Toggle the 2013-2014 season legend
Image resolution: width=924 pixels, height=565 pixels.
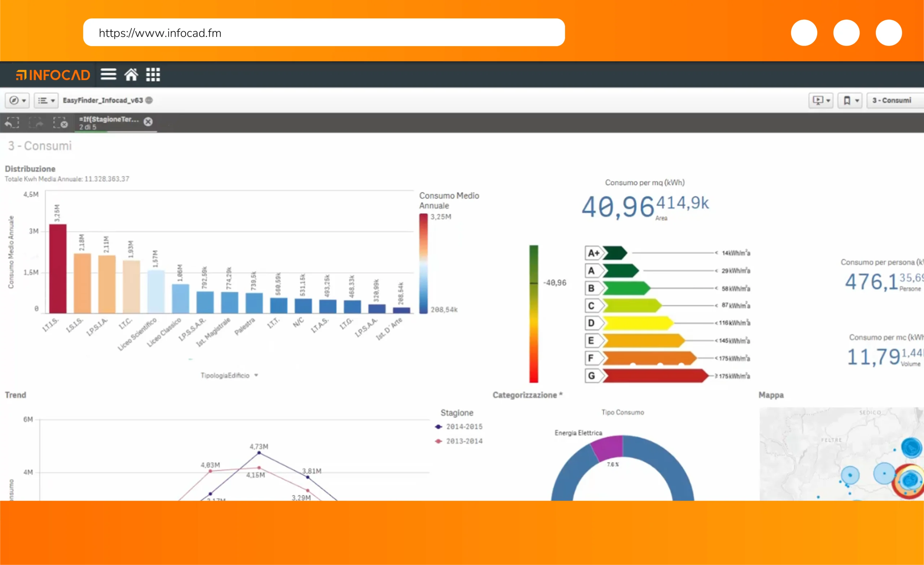click(x=459, y=441)
